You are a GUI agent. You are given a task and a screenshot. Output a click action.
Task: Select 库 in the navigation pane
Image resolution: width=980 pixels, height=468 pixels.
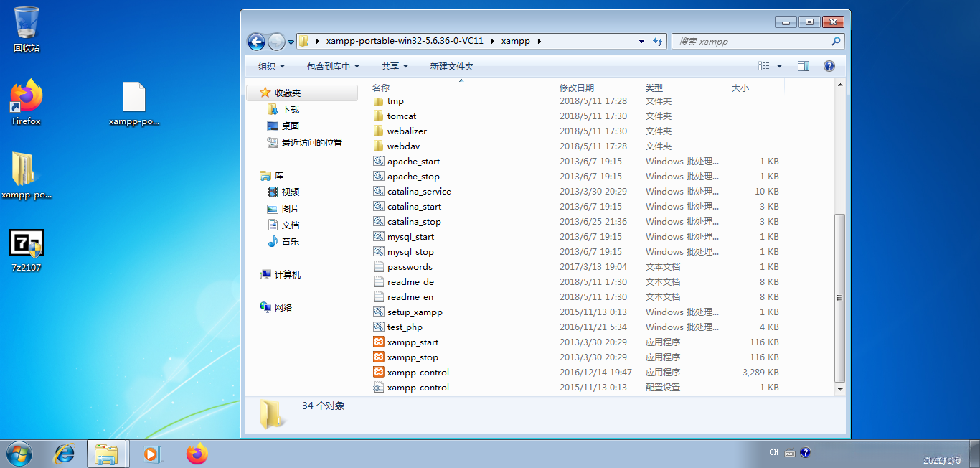coord(272,175)
